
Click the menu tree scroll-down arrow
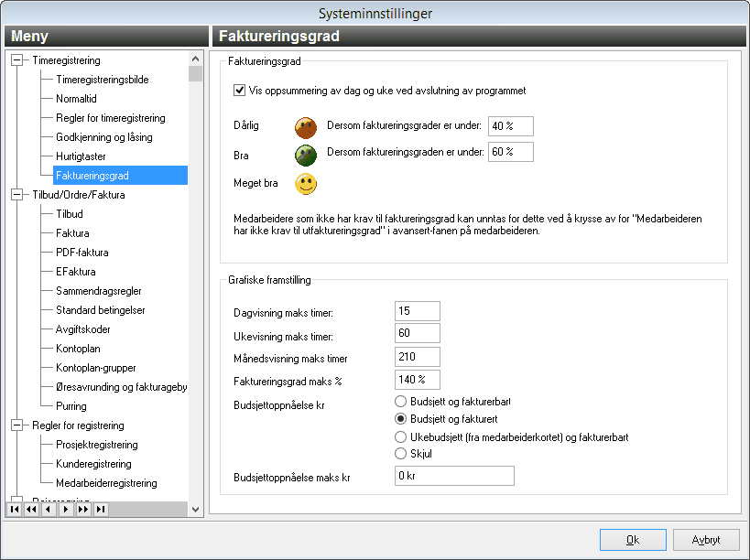coord(195,510)
